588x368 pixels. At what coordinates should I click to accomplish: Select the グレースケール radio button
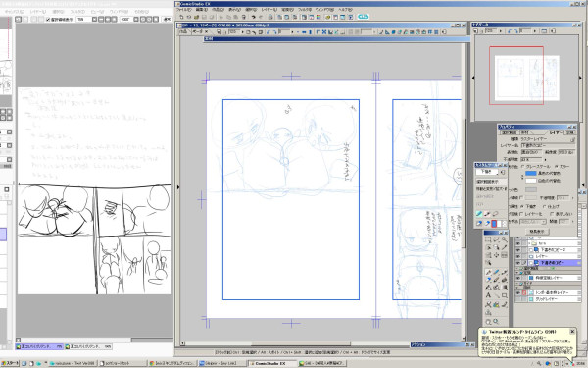coord(522,167)
